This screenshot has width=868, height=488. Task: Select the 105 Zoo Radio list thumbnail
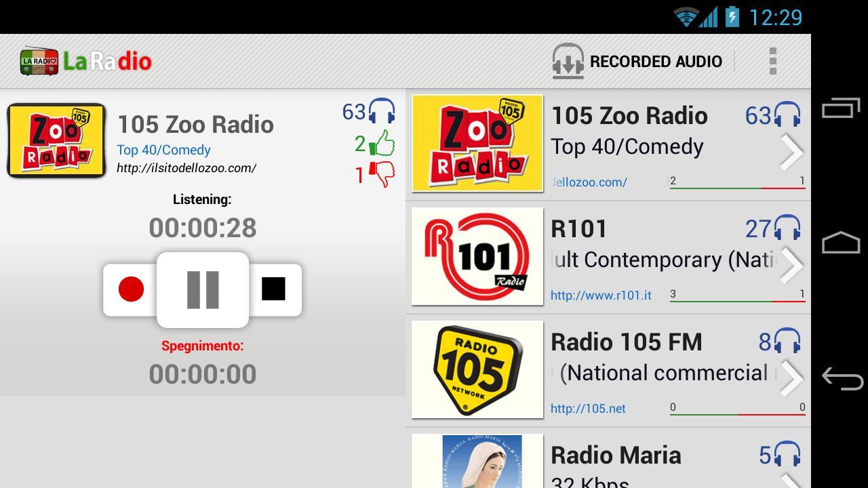click(x=477, y=143)
